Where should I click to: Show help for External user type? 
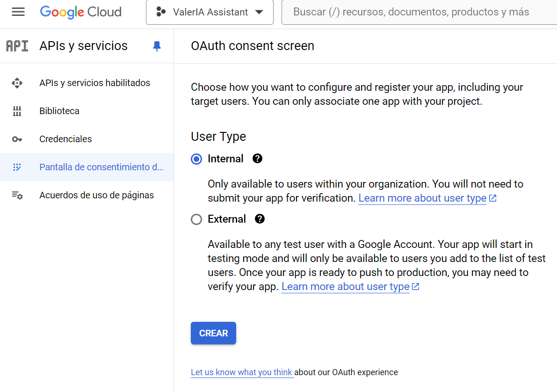pyautogui.click(x=260, y=219)
